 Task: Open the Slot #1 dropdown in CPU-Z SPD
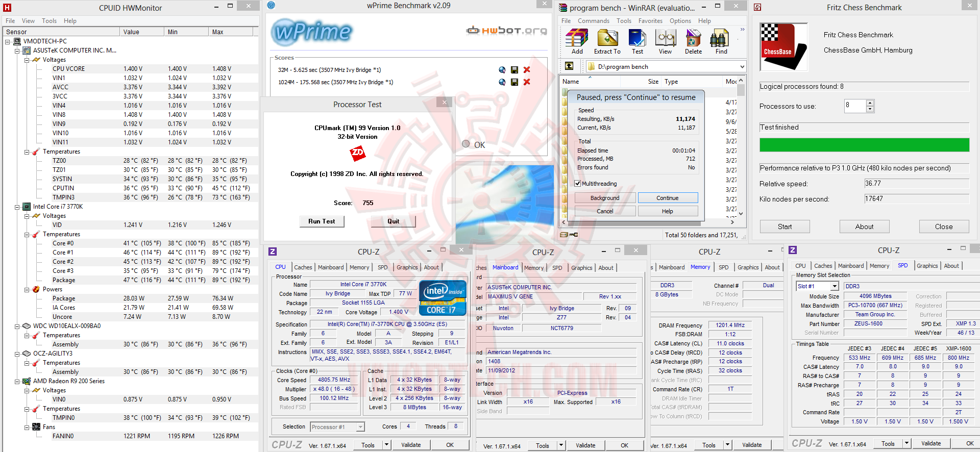[x=835, y=287]
